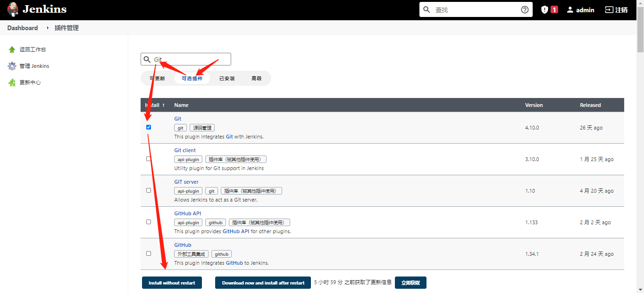Screen dimensions: 644x293
Task: Sort by the Install column header
Action: point(155,105)
